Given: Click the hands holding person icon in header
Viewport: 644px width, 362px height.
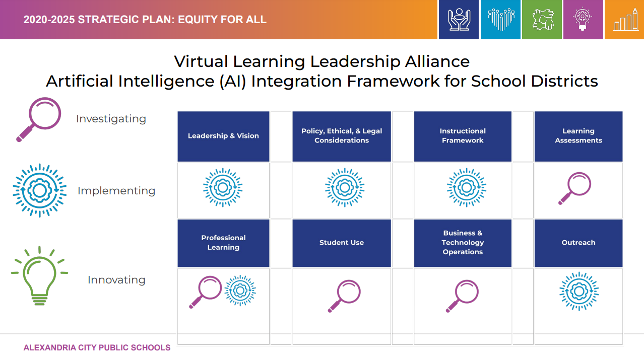Looking at the screenshot, I should (459, 20).
